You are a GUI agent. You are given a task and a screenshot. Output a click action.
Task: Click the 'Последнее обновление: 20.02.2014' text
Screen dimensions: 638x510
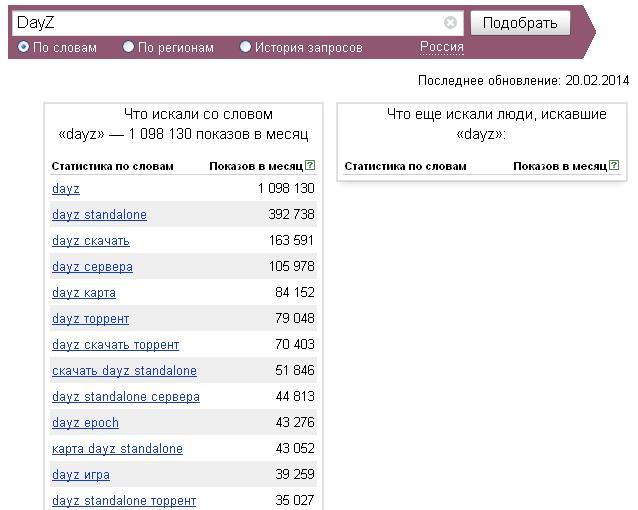coord(523,81)
